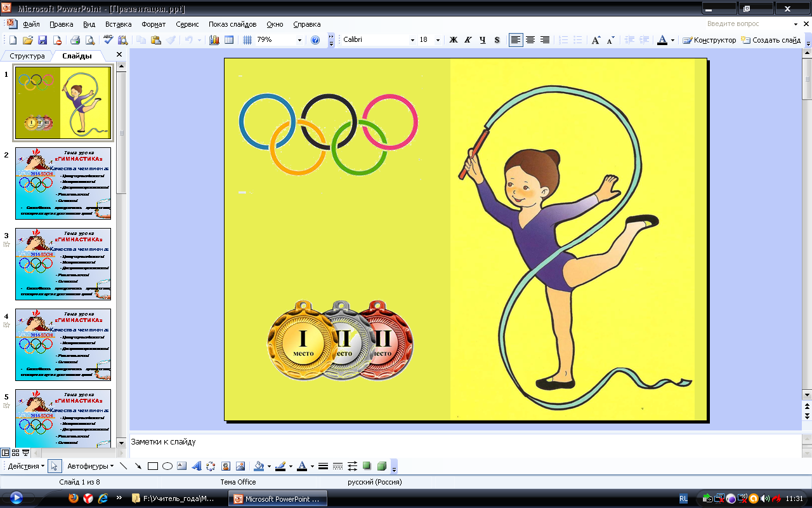Create a new blank presentation
Image resolution: width=812 pixels, height=508 pixels.
[12, 40]
